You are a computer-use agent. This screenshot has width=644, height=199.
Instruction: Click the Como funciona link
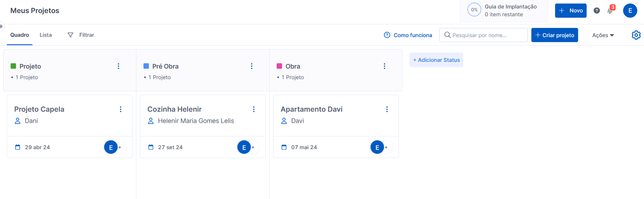click(408, 35)
